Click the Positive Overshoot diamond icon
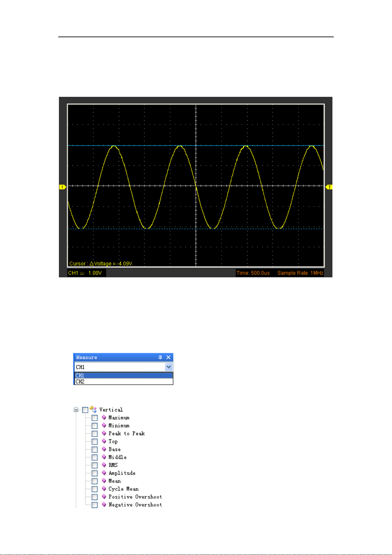 [x=104, y=496]
